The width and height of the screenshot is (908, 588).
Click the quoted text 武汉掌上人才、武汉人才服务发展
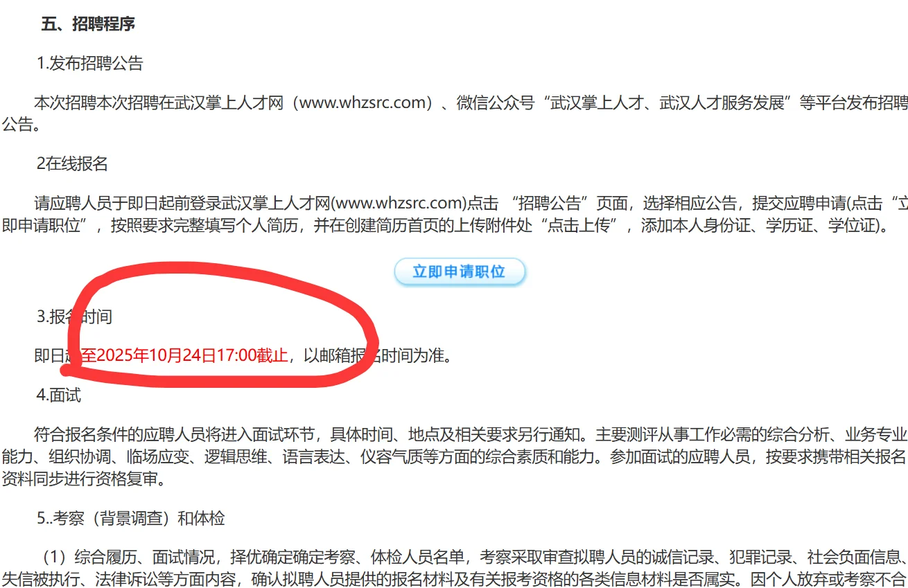point(669,103)
